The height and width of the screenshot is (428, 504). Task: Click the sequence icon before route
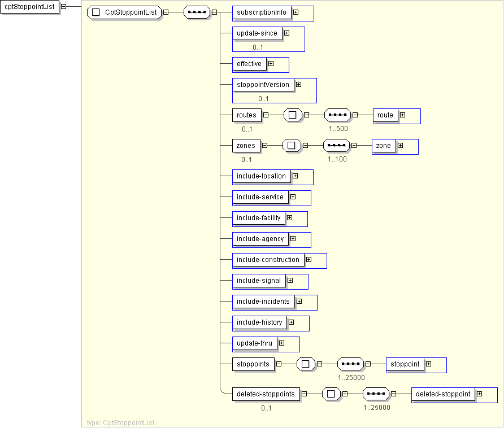coord(338,115)
